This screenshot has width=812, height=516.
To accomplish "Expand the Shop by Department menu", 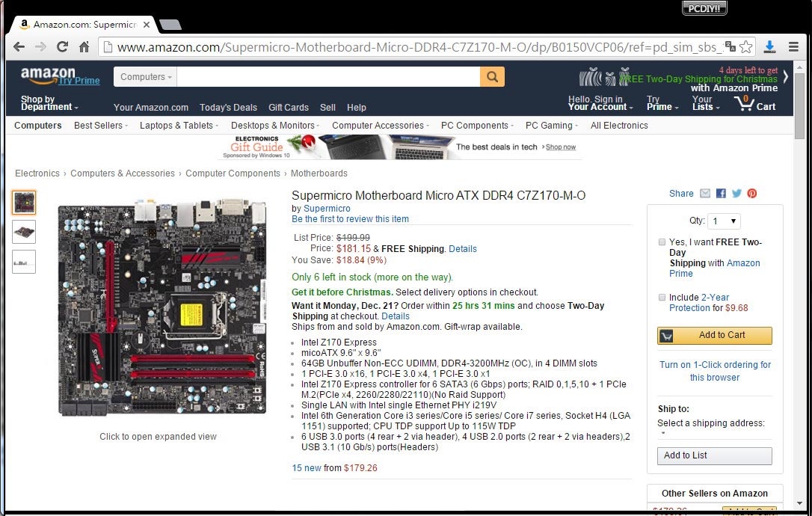I will coord(49,102).
